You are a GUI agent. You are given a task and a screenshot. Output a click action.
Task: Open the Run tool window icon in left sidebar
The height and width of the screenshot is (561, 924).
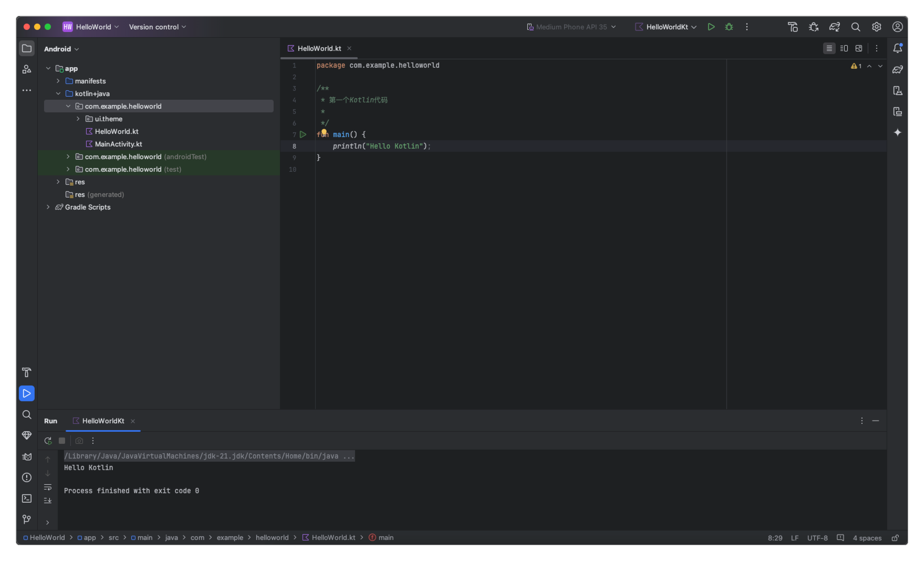coord(27,393)
